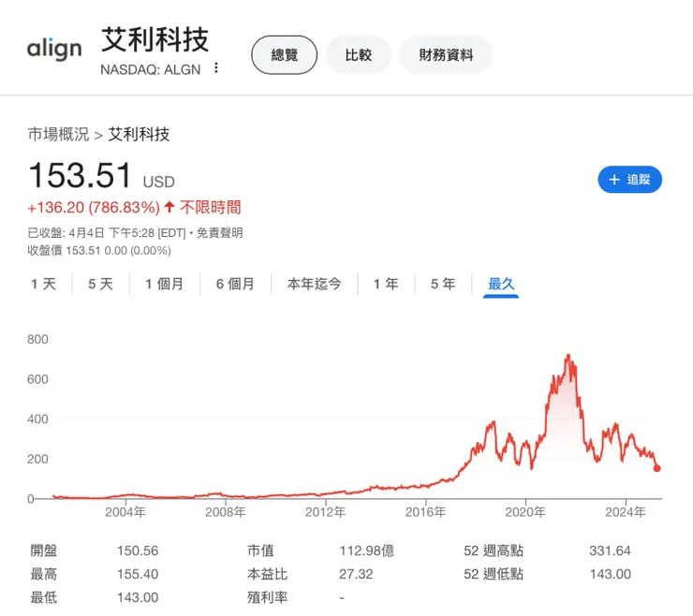Open the 免責聲明 disclaimer link
This screenshot has height=616, width=693.
point(220,233)
